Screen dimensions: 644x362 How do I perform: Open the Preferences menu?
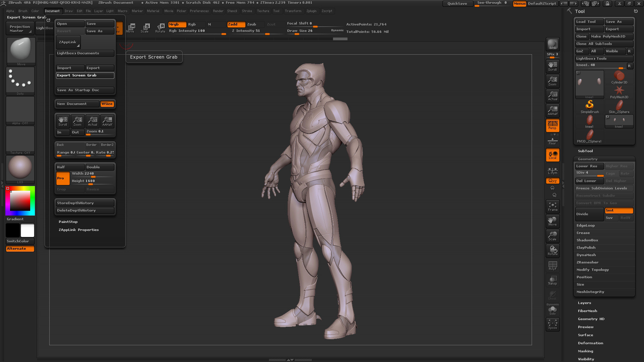(199, 11)
